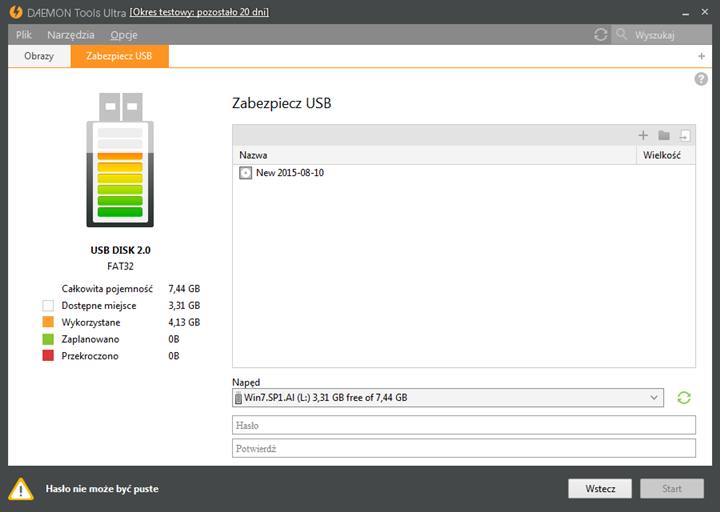
Task: Click into the Hasło password field
Action: pos(463,425)
